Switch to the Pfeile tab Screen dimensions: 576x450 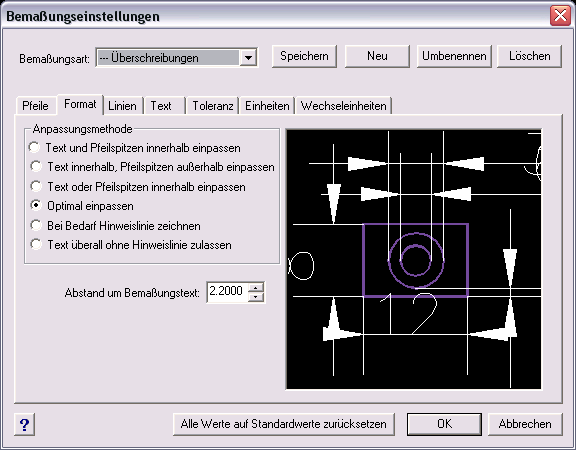35,106
